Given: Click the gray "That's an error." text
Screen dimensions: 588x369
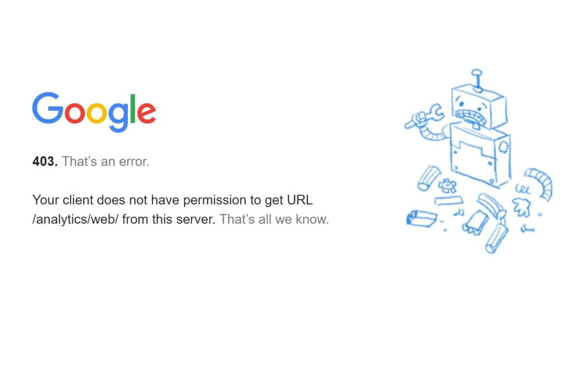Looking at the screenshot, I should [105, 161].
